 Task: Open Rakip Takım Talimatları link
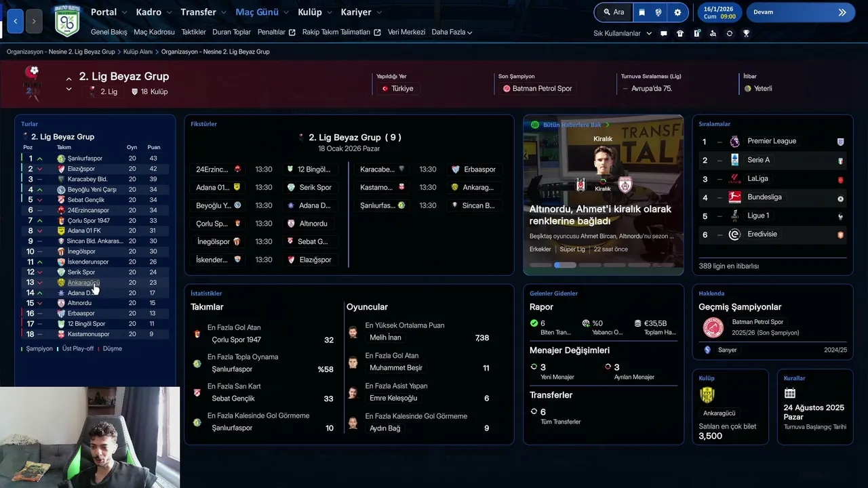(x=341, y=33)
